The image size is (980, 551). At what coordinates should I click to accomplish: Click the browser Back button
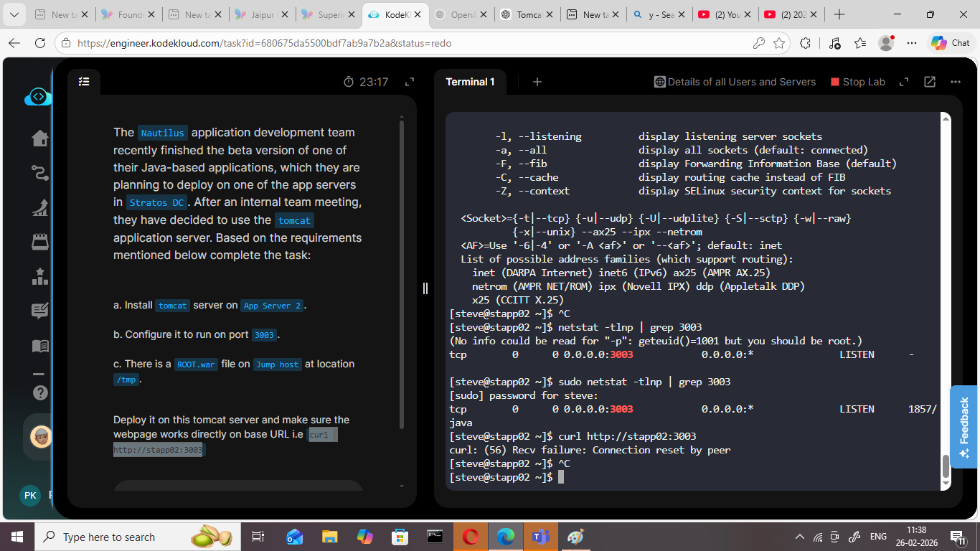[x=14, y=43]
